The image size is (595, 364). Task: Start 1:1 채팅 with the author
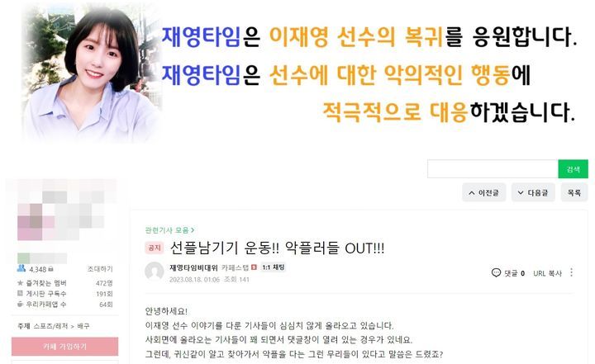pyautogui.click(x=274, y=267)
